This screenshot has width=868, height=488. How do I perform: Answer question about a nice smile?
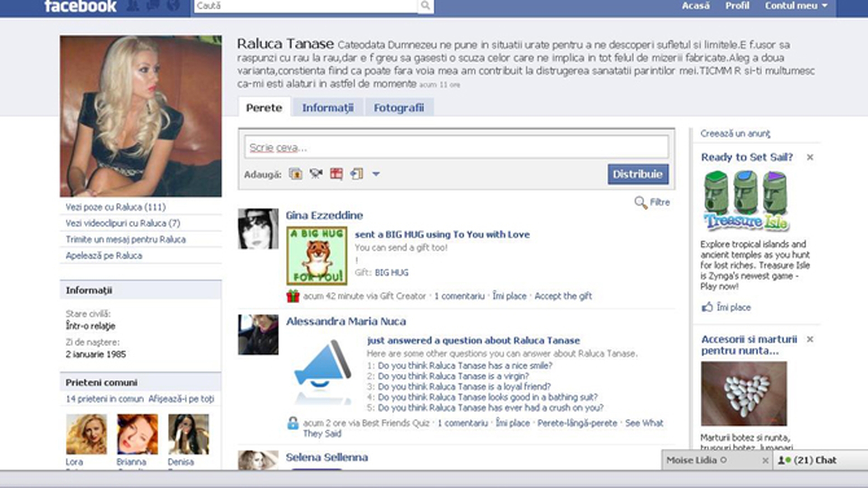point(465,366)
